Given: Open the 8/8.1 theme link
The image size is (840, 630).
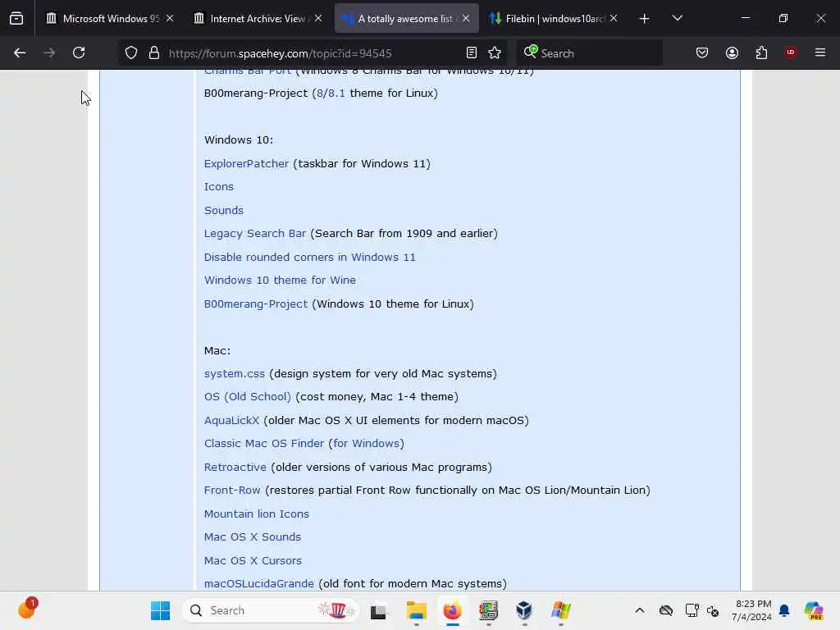Looking at the screenshot, I should pyautogui.click(x=331, y=94).
